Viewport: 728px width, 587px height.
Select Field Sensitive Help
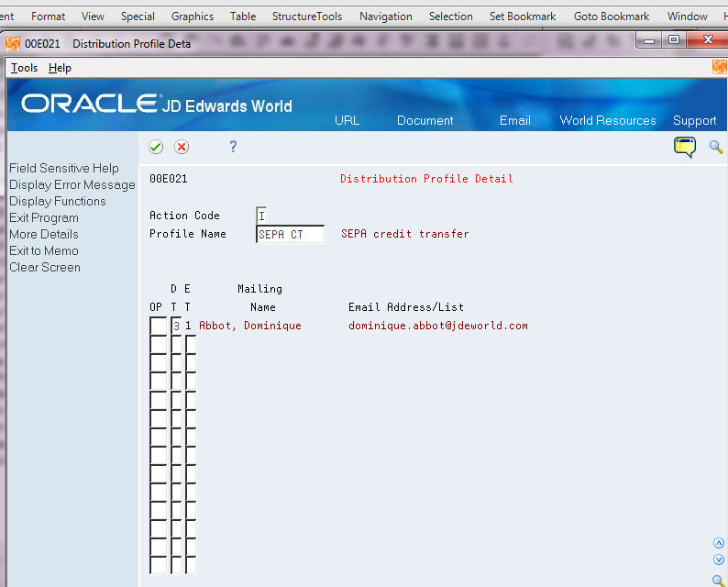(x=64, y=168)
